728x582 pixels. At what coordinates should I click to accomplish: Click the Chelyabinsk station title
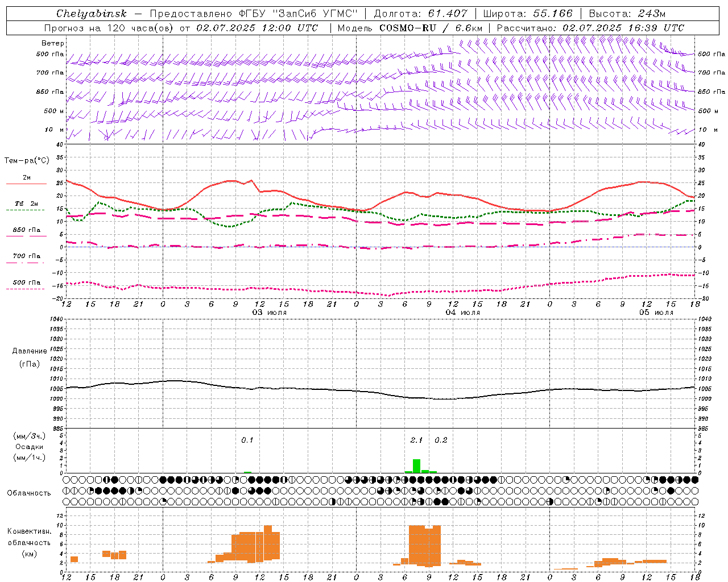(x=91, y=14)
